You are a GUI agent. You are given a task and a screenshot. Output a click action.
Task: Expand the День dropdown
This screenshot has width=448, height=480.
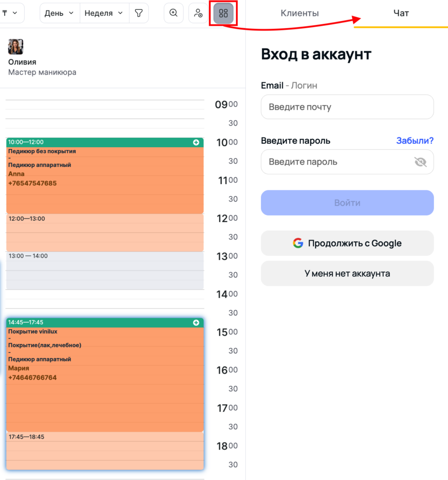click(60, 13)
